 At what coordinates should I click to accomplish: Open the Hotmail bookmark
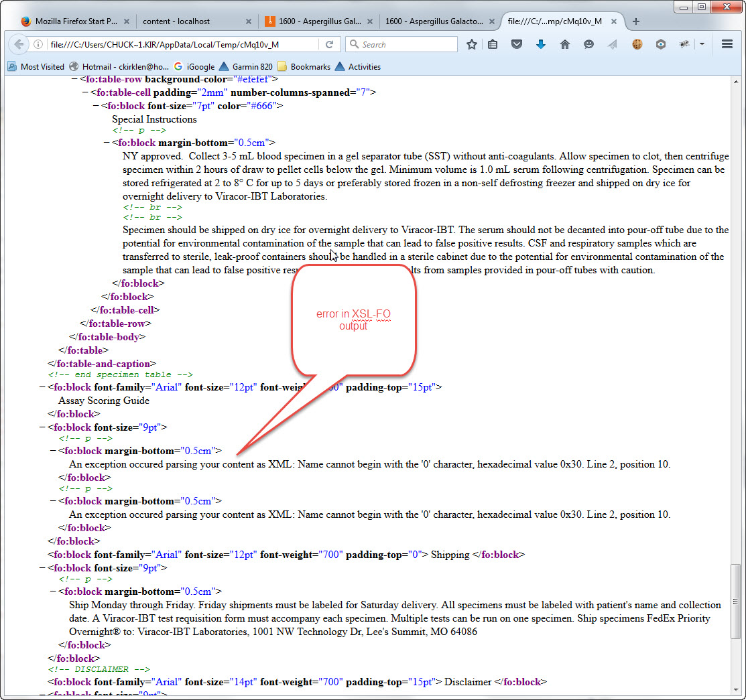pos(119,66)
